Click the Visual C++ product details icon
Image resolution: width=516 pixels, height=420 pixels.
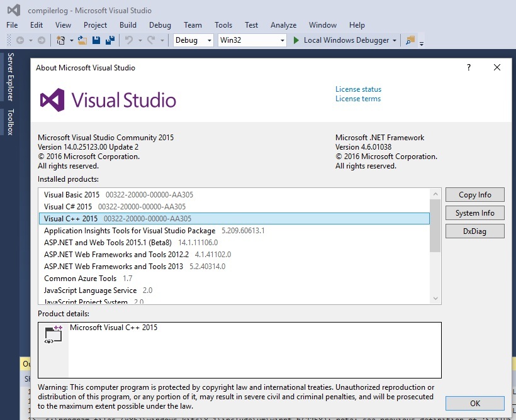coord(53,335)
